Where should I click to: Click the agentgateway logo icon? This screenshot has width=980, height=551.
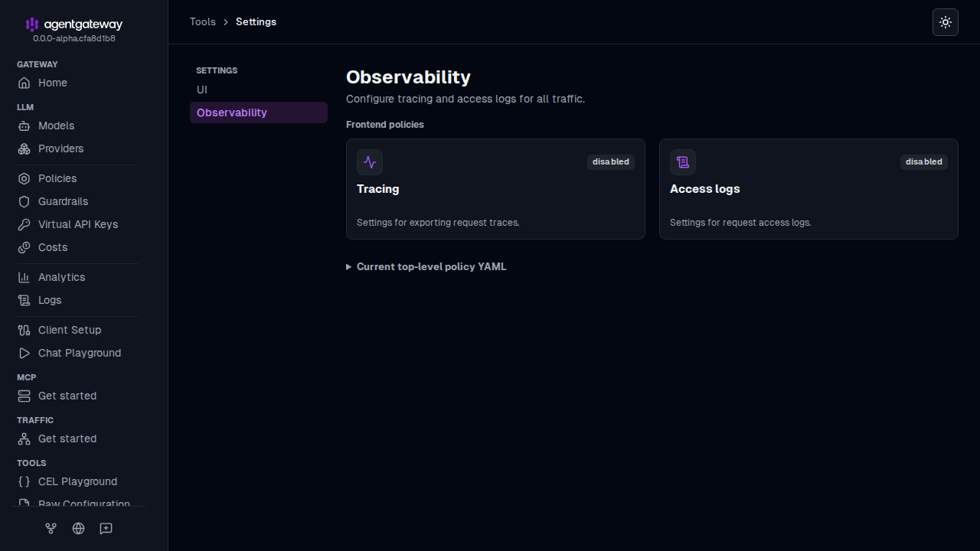pos(32,24)
